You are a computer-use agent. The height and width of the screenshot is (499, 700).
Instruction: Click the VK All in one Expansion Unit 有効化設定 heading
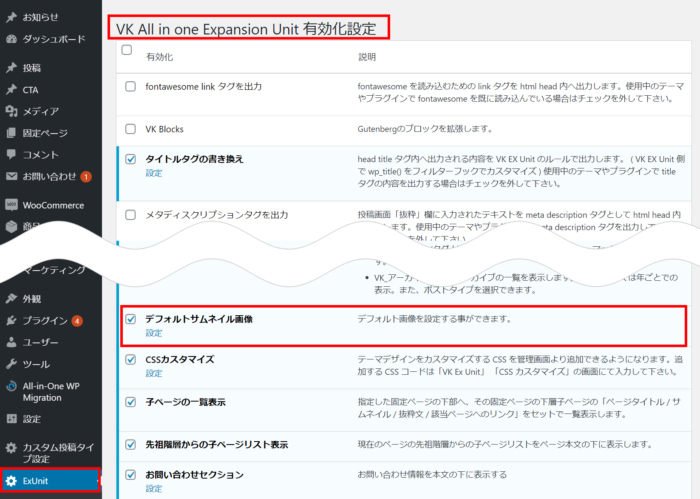(246, 29)
